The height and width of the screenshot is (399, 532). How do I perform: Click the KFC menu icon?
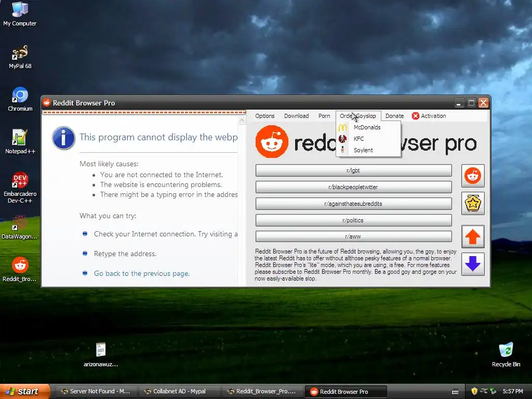pos(343,139)
